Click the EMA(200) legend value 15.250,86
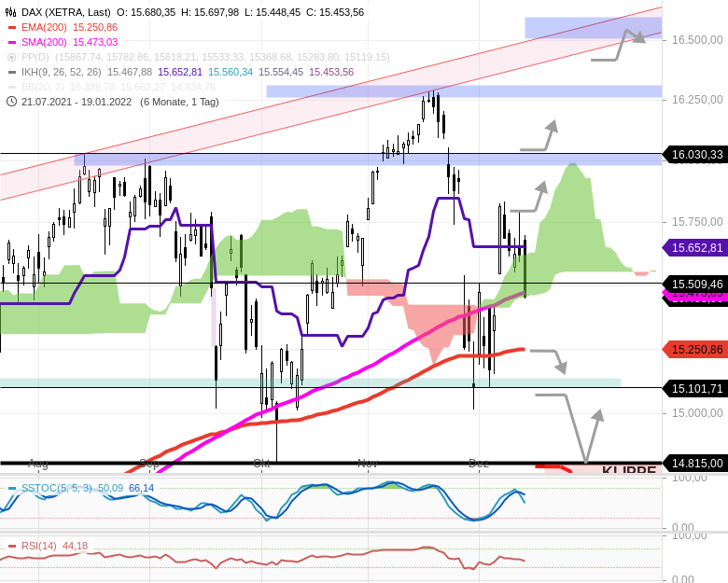This screenshot has height=583, width=728. pos(95,27)
